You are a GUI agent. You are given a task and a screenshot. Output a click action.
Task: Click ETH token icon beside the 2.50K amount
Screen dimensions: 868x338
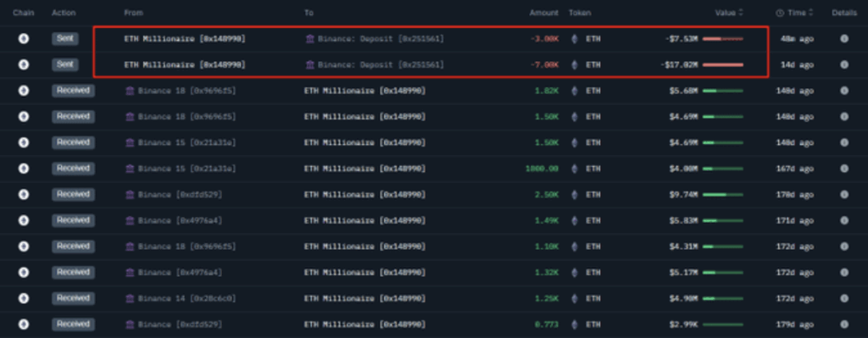click(x=574, y=195)
